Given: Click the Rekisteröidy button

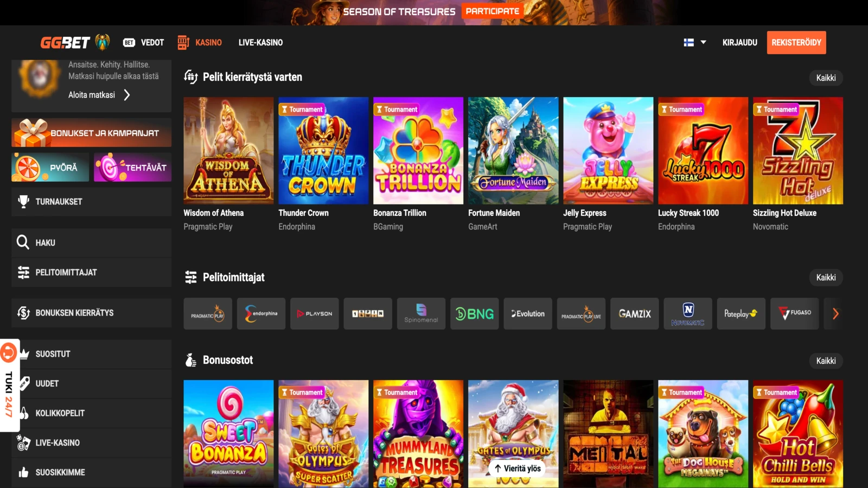Looking at the screenshot, I should (796, 42).
